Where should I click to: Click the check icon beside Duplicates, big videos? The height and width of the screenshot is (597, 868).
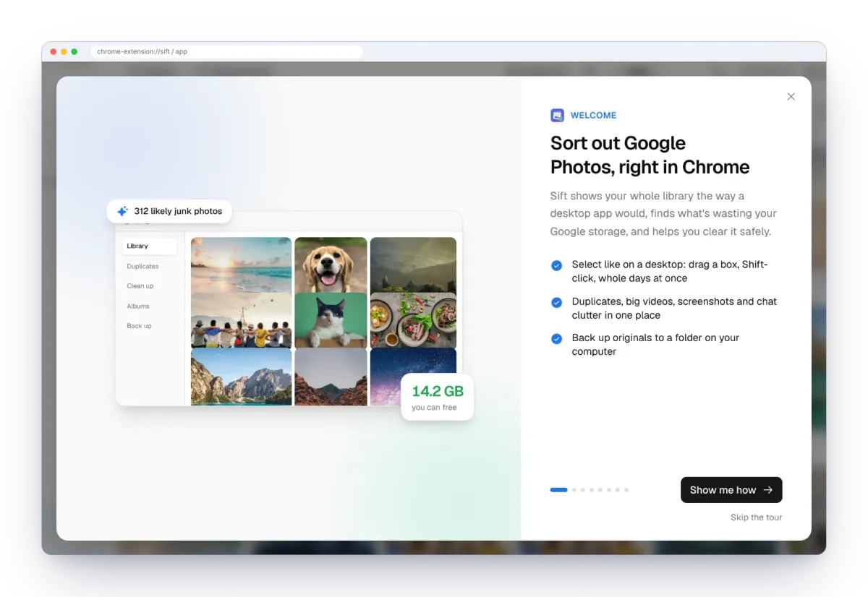tap(556, 302)
